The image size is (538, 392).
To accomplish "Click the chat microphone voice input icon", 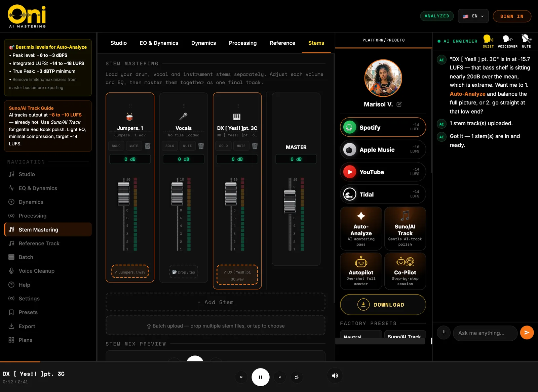I will point(444,333).
